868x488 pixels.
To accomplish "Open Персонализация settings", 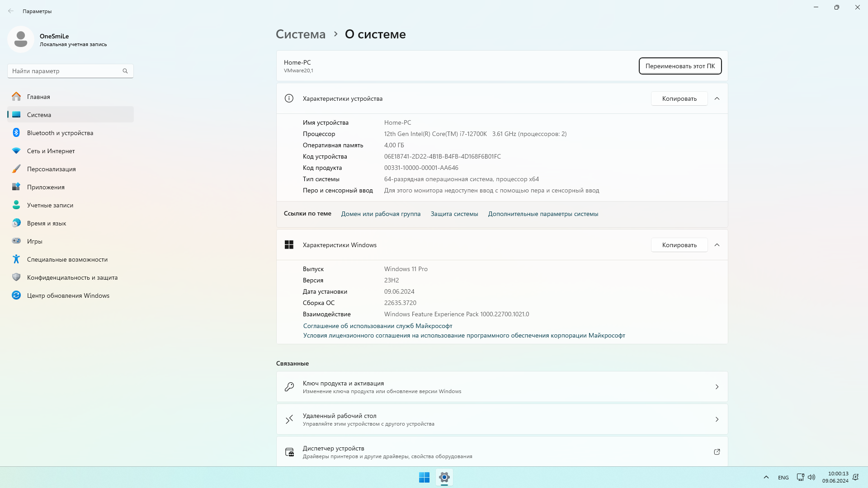I will (x=51, y=169).
